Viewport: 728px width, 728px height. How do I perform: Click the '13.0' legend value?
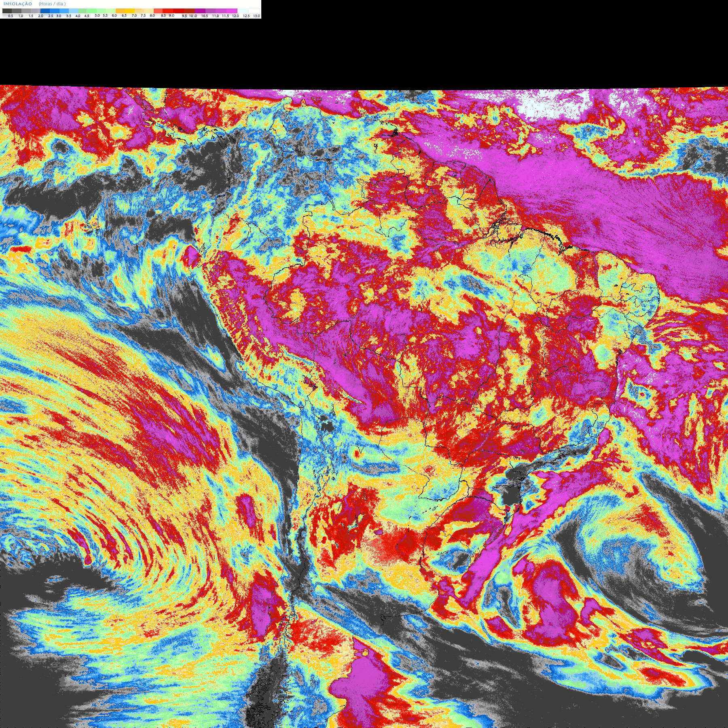point(256,16)
